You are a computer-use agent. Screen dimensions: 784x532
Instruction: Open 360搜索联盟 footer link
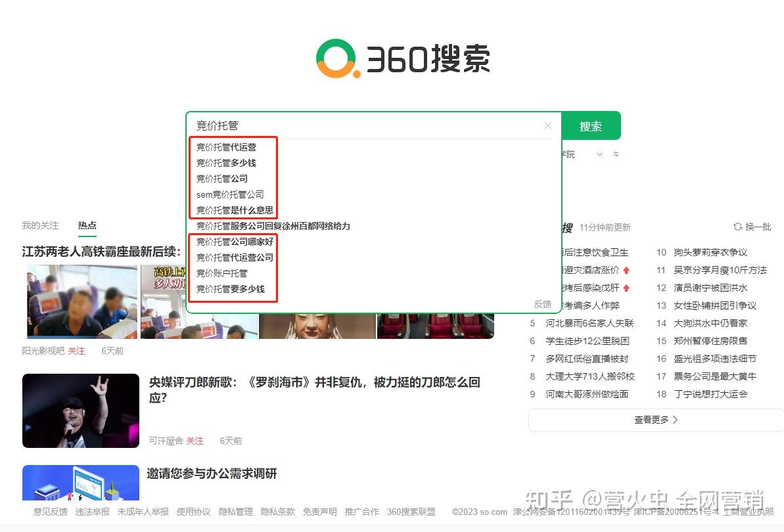coord(411,512)
